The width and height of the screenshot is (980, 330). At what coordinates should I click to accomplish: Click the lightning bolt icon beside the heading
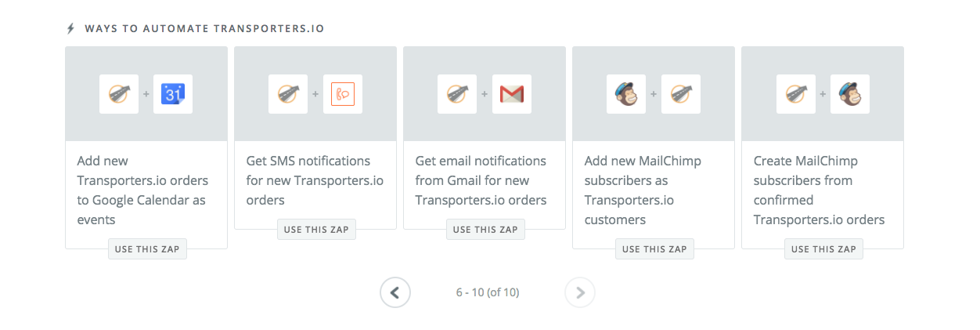pyautogui.click(x=70, y=28)
